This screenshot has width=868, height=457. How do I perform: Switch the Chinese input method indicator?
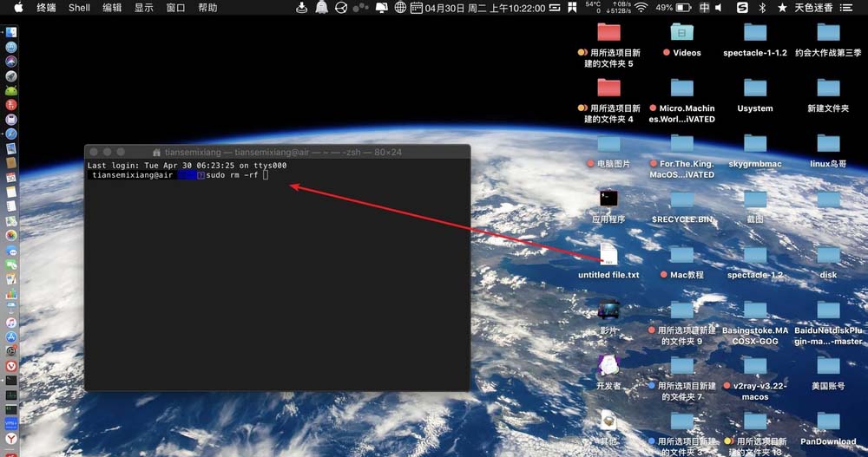pyautogui.click(x=704, y=8)
